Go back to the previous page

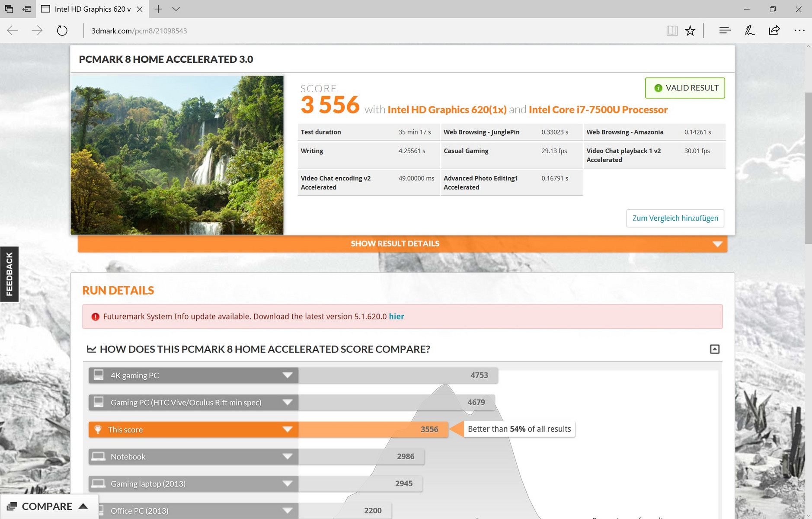click(x=13, y=30)
